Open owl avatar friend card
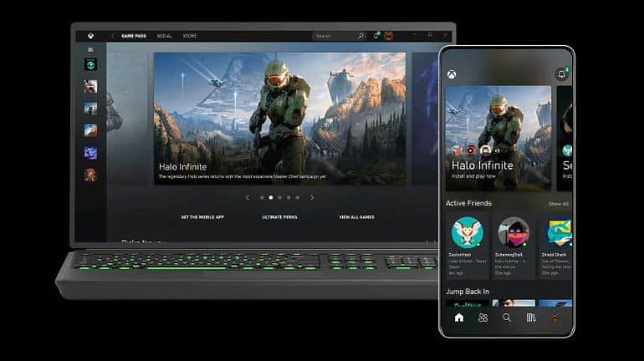Screen dimensions: 644x361 click(468, 246)
